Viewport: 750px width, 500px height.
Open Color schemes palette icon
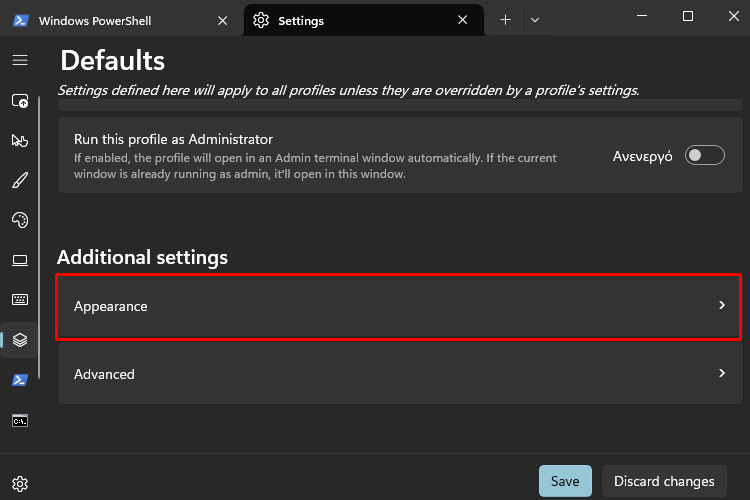(20, 220)
